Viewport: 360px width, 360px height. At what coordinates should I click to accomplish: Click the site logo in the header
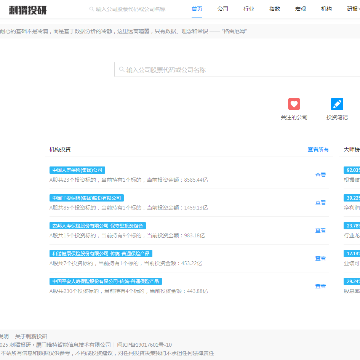28,10
